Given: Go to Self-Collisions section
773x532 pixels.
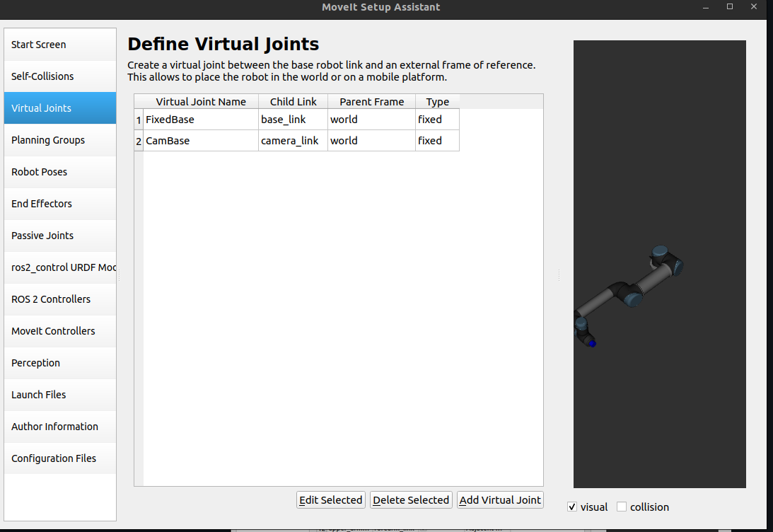Looking at the screenshot, I should [x=60, y=76].
